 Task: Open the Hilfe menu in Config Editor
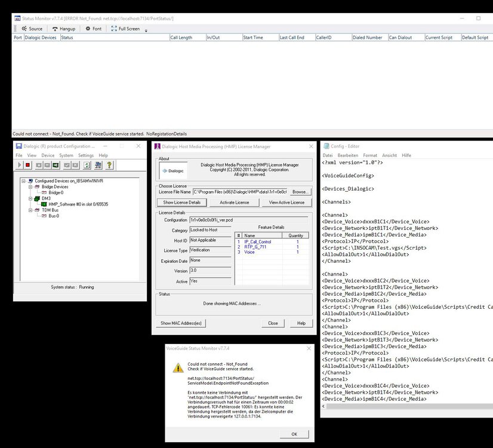[x=406, y=155]
